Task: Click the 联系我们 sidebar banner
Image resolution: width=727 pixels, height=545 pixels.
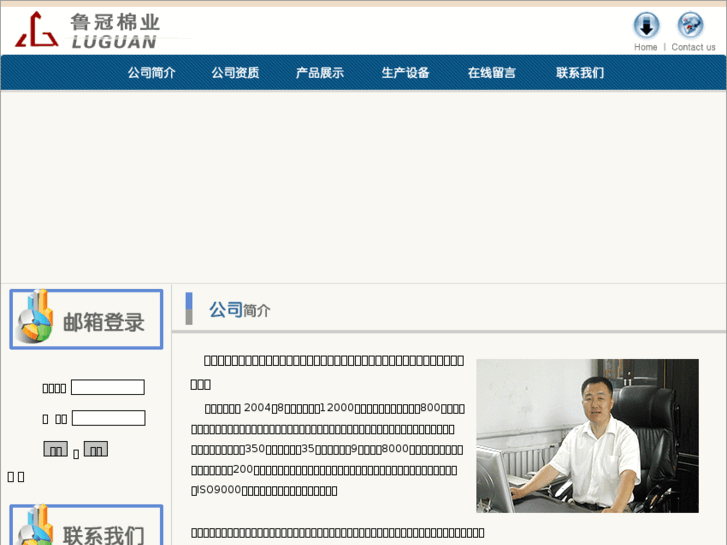Action: pos(86,525)
